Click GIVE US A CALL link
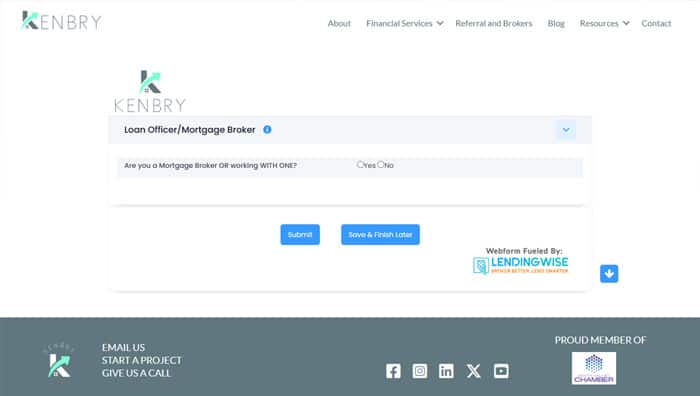The image size is (700, 396). pos(136,373)
